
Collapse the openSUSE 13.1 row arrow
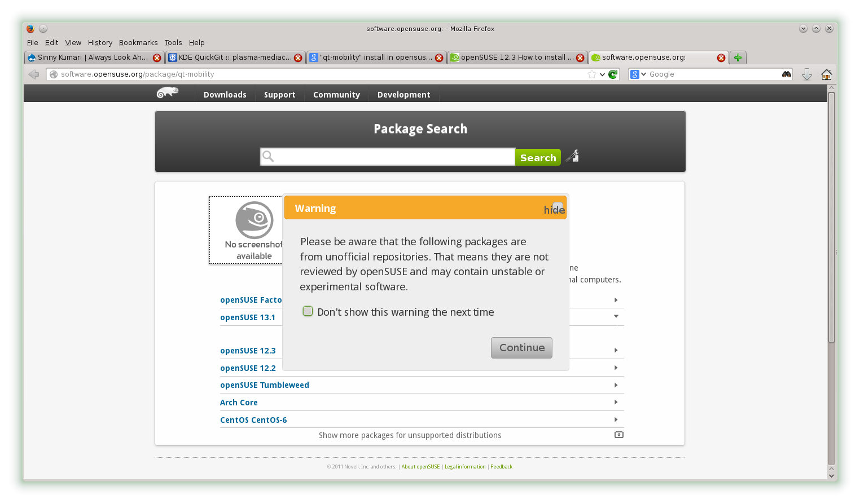(x=616, y=316)
